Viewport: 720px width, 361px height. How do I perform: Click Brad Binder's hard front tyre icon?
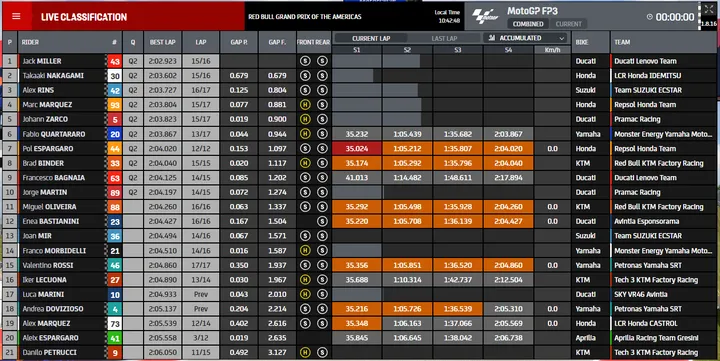point(305,163)
